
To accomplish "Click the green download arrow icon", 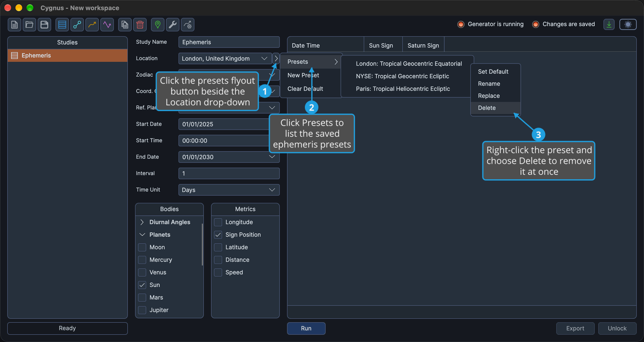I will pyautogui.click(x=609, y=24).
